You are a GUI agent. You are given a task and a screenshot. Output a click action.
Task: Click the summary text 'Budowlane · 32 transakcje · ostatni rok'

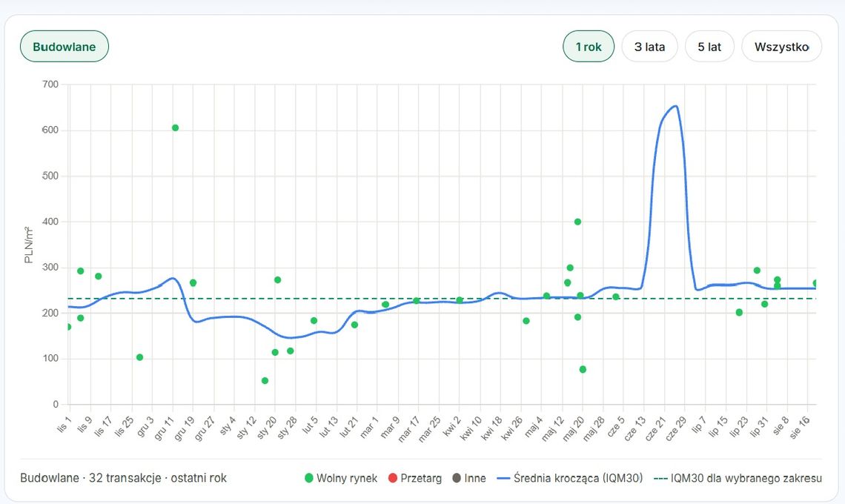point(123,478)
